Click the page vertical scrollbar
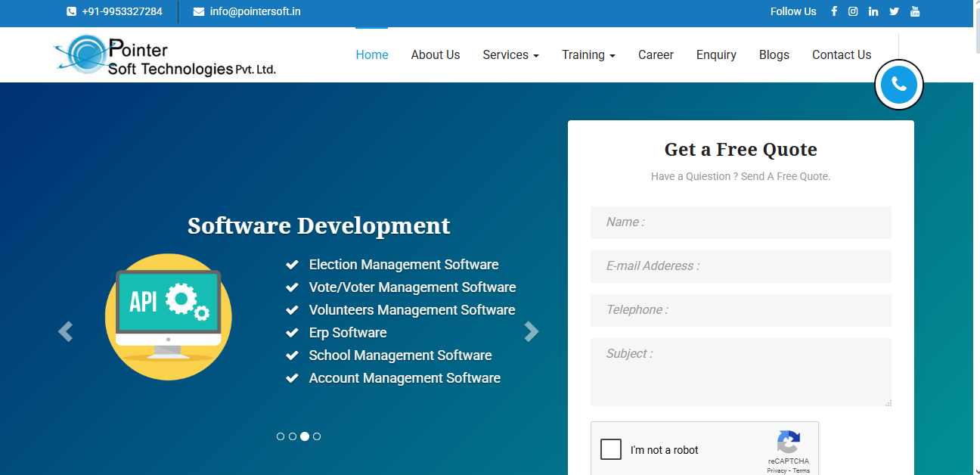The height and width of the screenshot is (475, 980). point(975,227)
